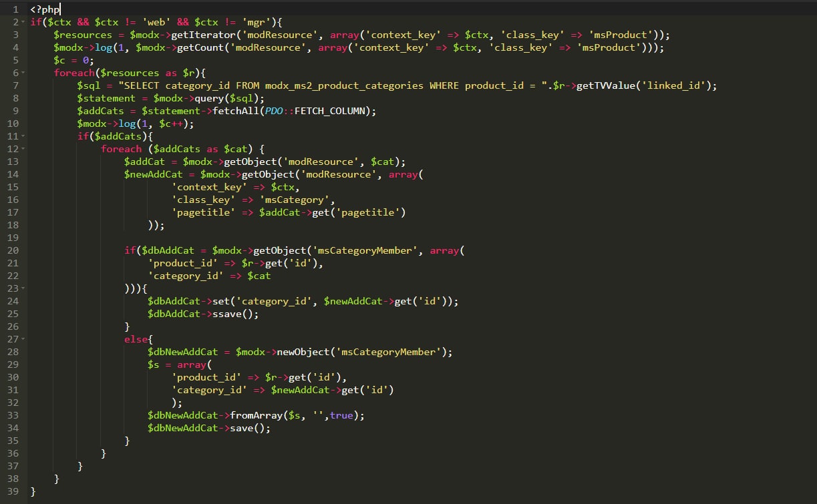The height and width of the screenshot is (504, 817).
Task: Click line number 10 in the gutter
Action: coord(13,123)
